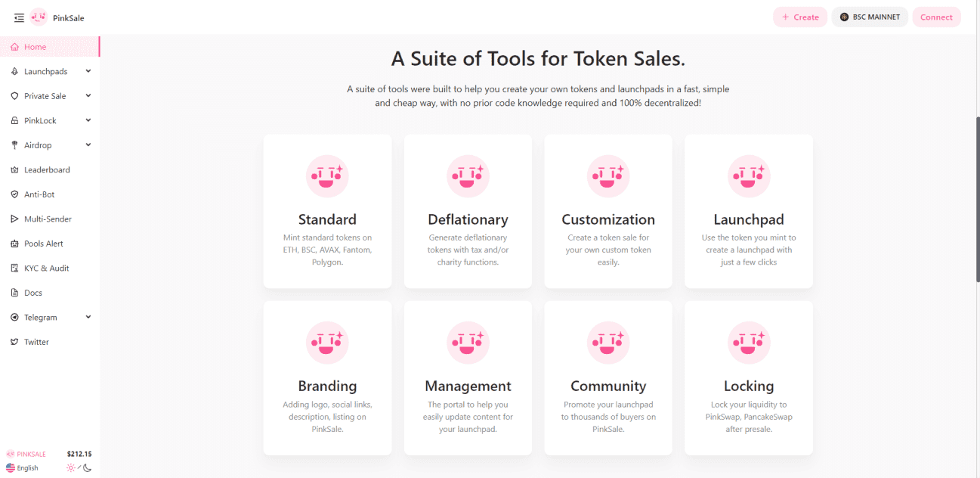Switch to dark mode with moon icon

click(x=88, y=468)
